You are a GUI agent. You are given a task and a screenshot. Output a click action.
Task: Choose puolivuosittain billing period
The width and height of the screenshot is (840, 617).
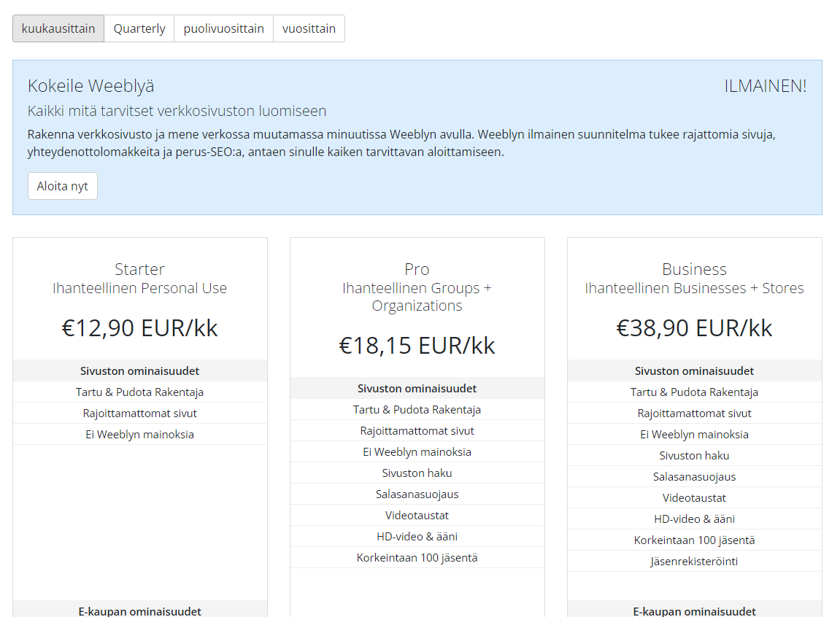[x=224, y=28]
